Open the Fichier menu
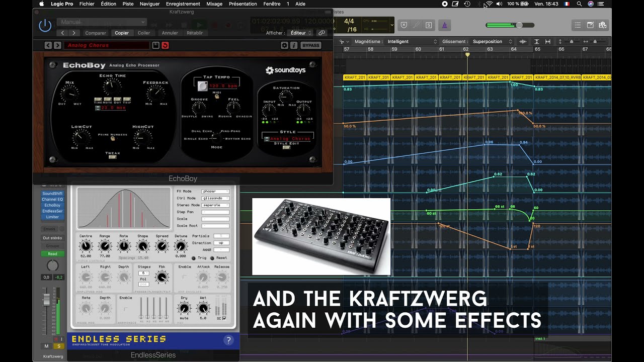Screen dimensions: 644x362 tap(87, 4)
